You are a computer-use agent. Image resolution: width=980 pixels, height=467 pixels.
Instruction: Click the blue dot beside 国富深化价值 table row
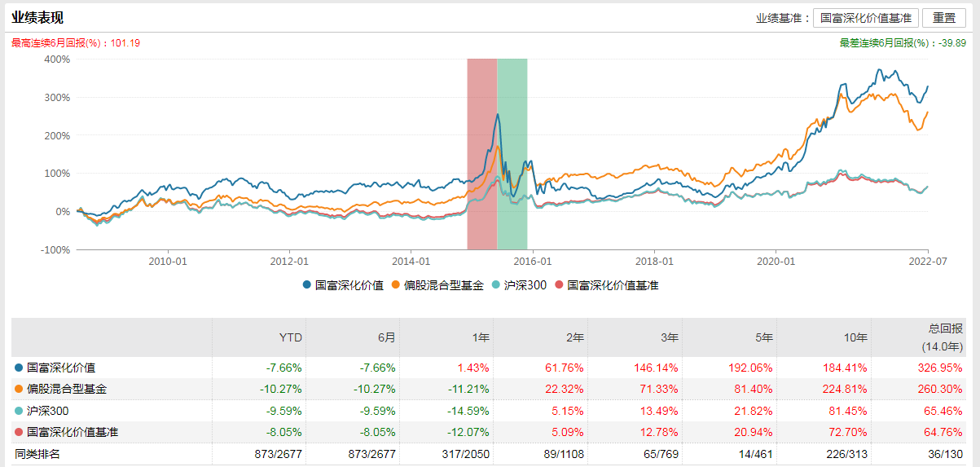click(18, 368)
